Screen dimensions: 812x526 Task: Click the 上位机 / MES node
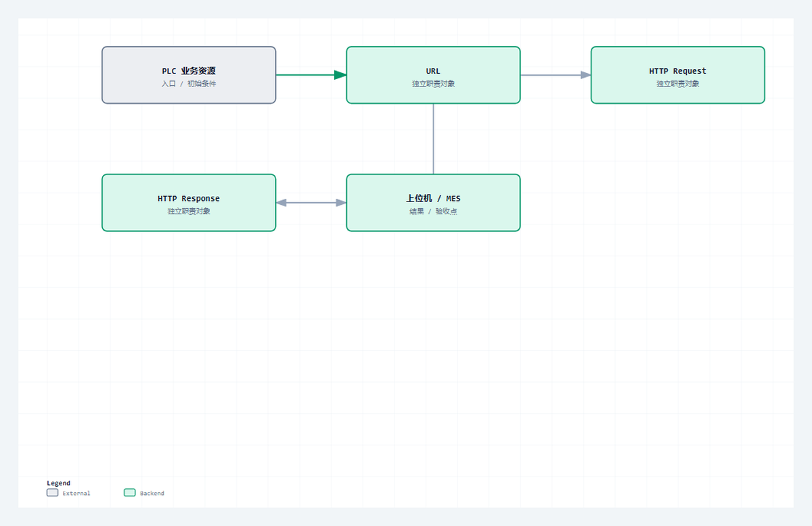coord(433,203)
